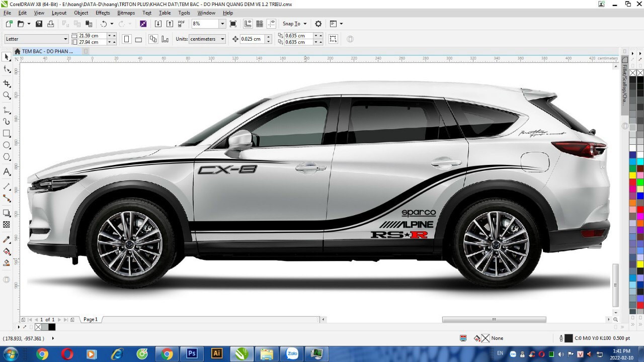Set page to Portrait orientation

click(x=127, y=39)
